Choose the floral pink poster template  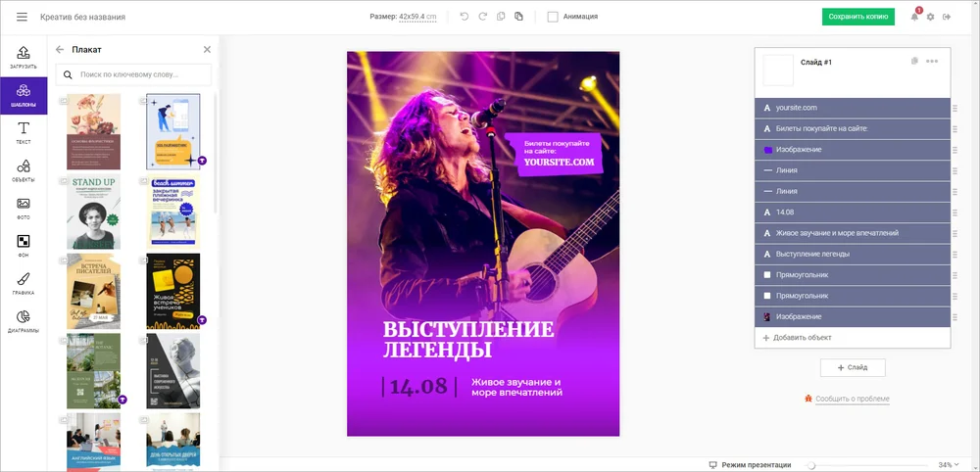pyautogui.click(x=94, y=132)
